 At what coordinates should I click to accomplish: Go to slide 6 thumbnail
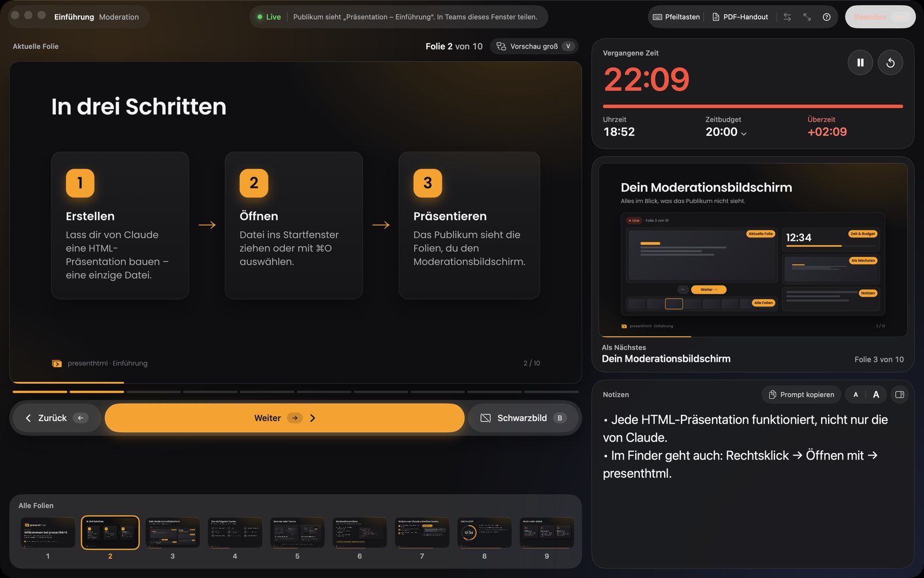pos(360,532)
